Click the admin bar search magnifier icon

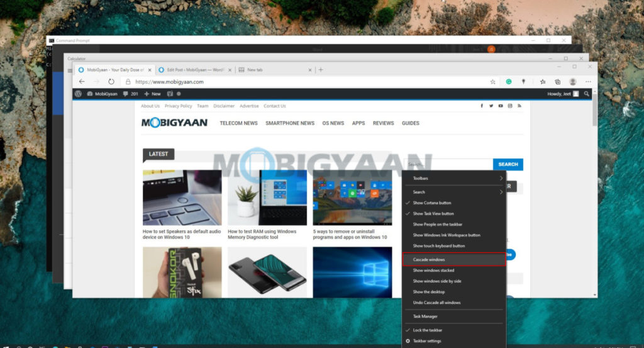point(587,94)
